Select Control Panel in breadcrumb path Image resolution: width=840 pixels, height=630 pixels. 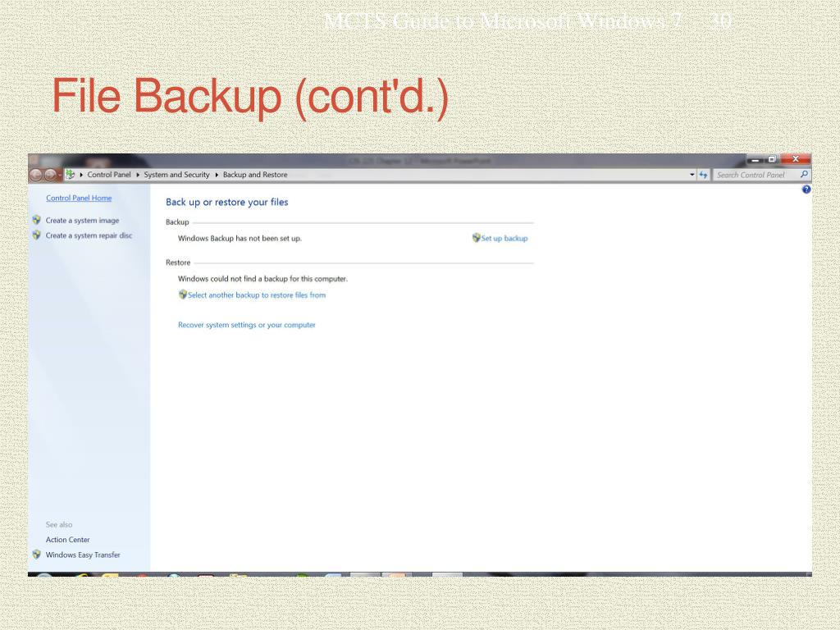[109, 175]
